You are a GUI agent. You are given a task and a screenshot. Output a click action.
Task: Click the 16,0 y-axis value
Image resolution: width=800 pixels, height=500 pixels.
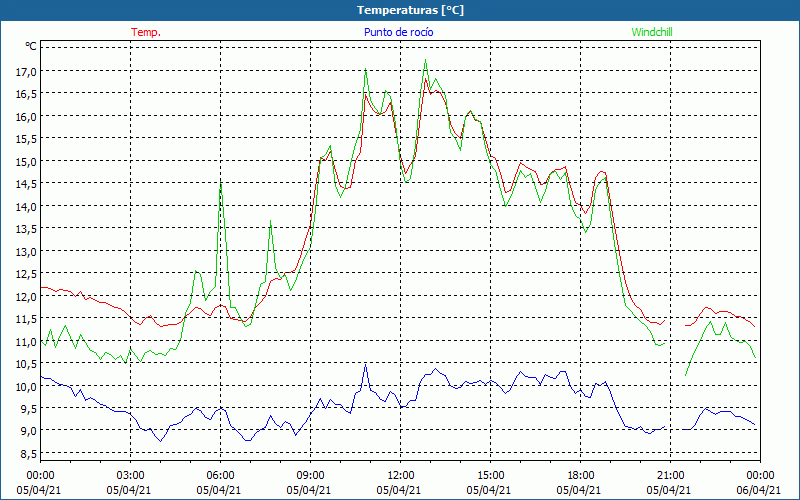pos(26,116)
